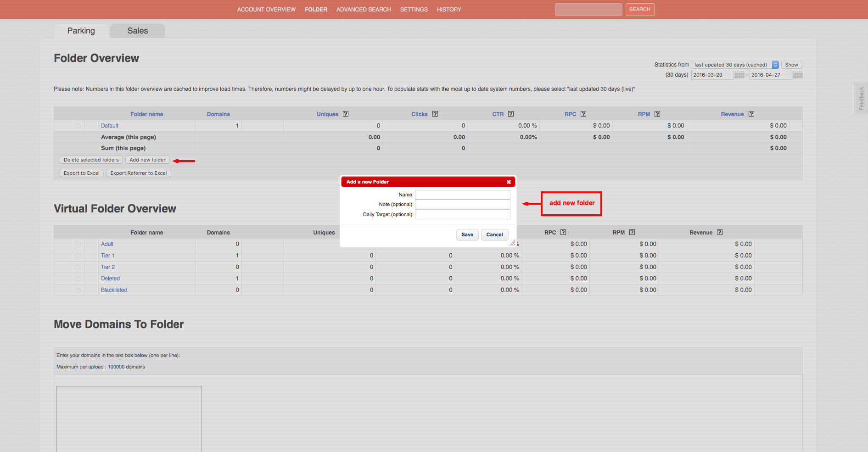
Task: Focus the Daily Target optional field
Action: 462,214
